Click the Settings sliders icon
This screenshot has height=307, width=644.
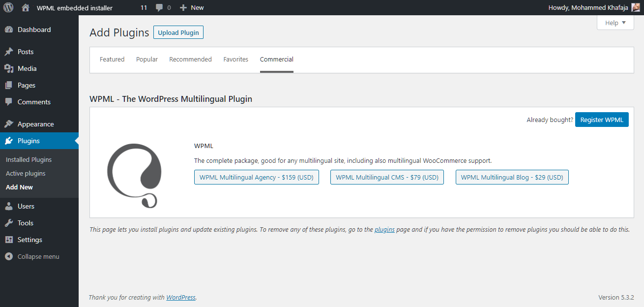(x=9, y=240)
